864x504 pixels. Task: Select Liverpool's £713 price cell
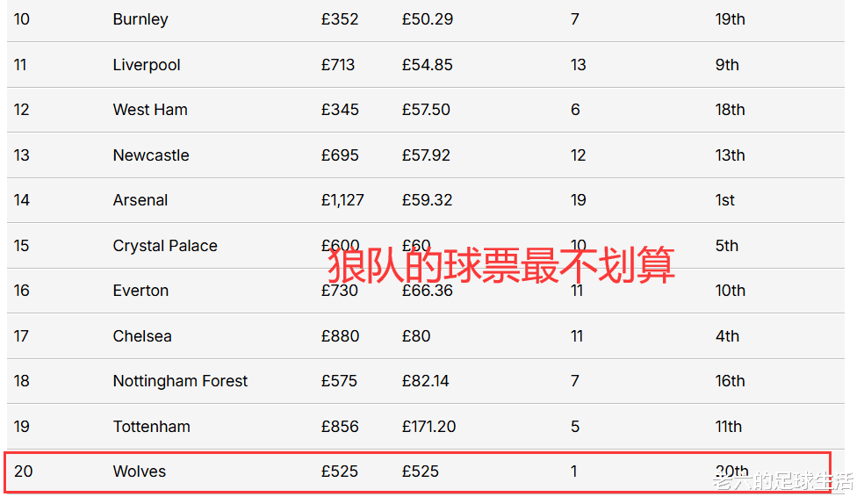tap(340, 65)
